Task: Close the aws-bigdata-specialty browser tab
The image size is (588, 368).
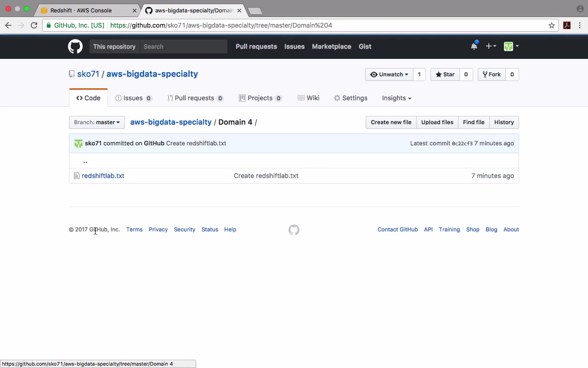Action: (239, 10)
